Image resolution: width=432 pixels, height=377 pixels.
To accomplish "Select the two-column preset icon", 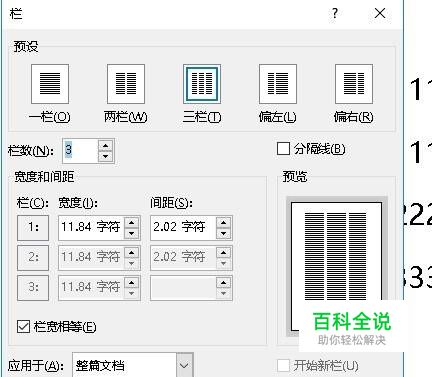I will [126, 84].
